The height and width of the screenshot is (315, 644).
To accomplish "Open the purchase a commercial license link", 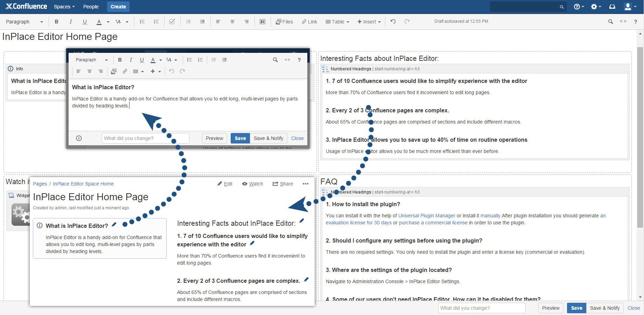I will (x=433, y=223).
